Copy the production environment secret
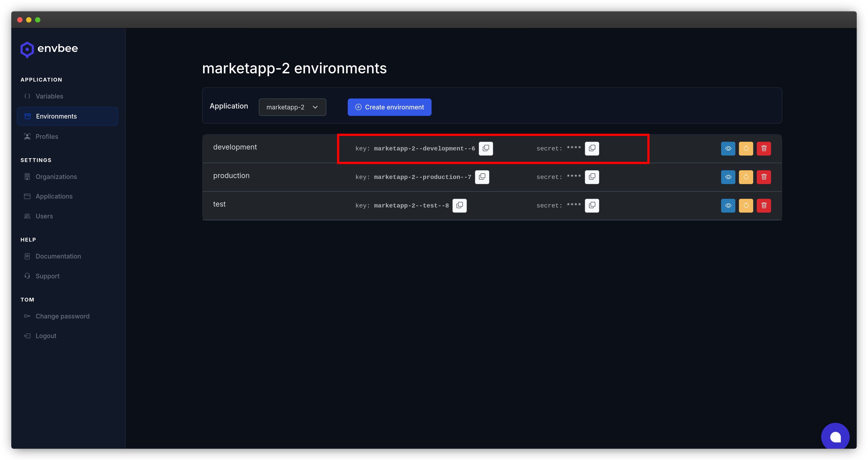Image resolution: width=868 pixels, height=460 pixels. (x=592, y=177)
